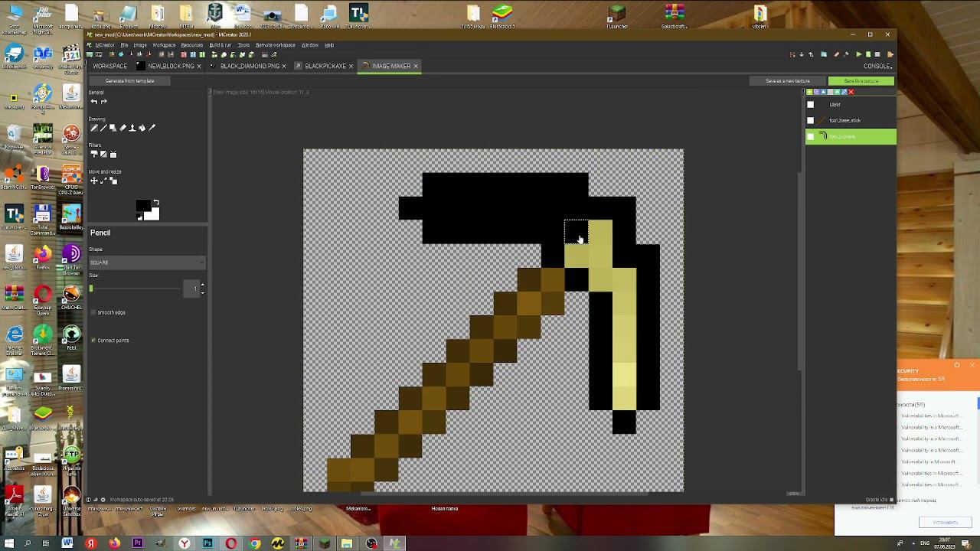The image size is (980, 551).
Task: Toggle visibility of the highlighted pickaxe layer
Action: click(811, 136)
